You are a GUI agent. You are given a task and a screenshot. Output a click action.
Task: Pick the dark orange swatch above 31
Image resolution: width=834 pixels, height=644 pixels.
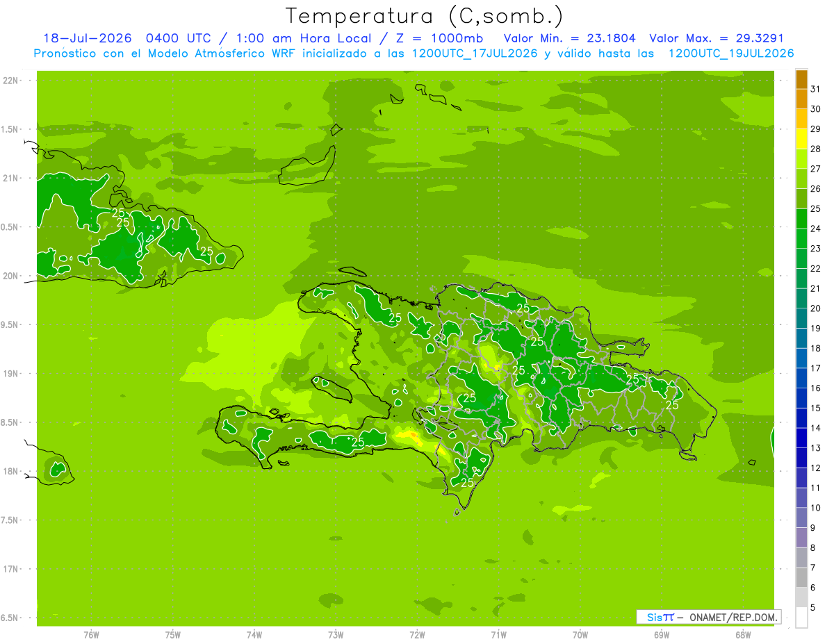coord(801,79)
